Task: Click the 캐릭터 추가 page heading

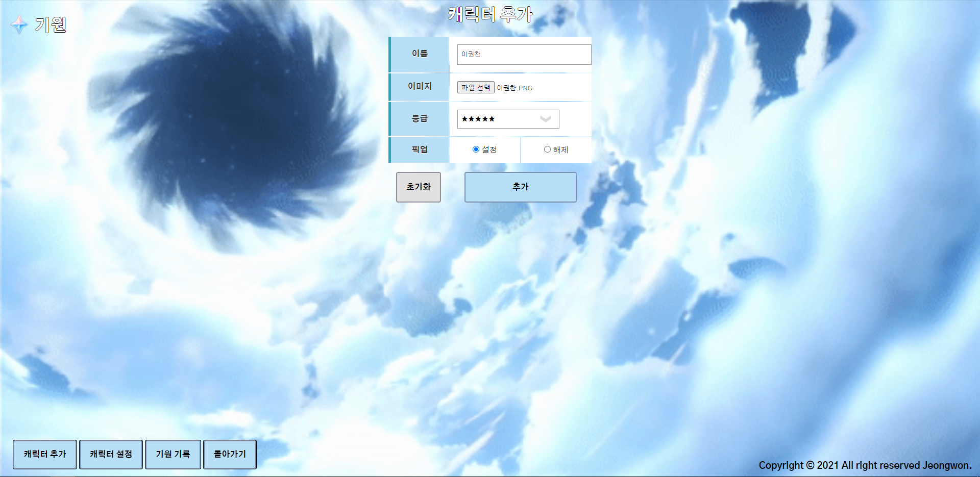Action: point(491,14)
